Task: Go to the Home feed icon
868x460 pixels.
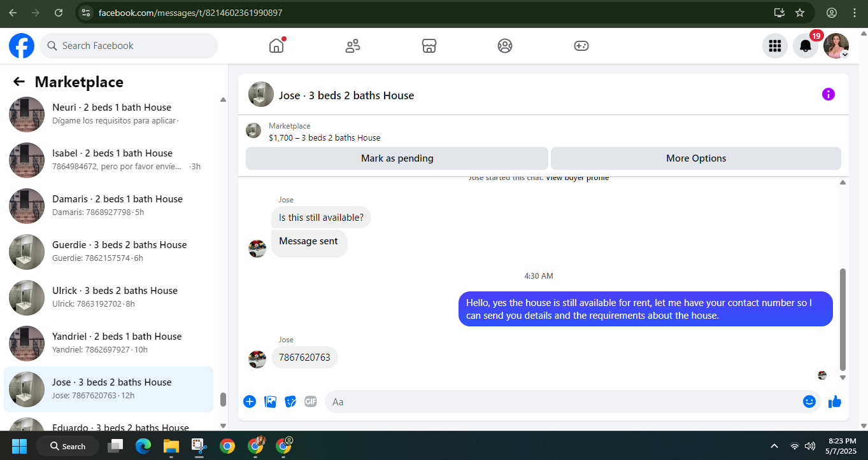Action: coord(276,46)
